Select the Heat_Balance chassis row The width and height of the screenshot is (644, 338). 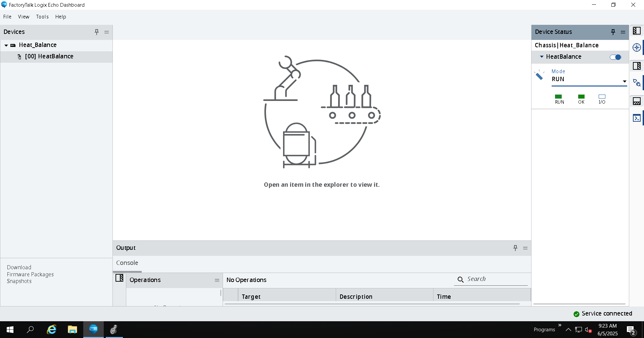[x=56, y=45]
